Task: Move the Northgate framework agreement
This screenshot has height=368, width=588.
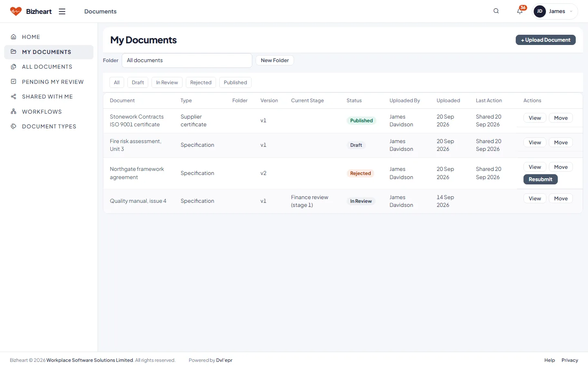Action: [x=561, y=167]
